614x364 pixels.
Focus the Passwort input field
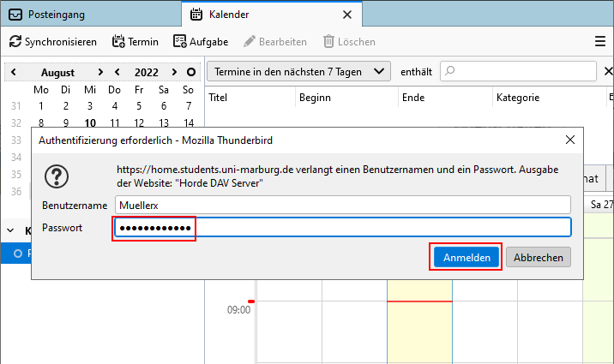[343, 227]
